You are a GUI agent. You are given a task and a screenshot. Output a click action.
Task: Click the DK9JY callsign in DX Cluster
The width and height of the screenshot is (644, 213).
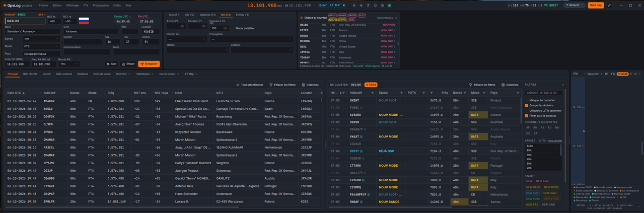click(354, 151)
